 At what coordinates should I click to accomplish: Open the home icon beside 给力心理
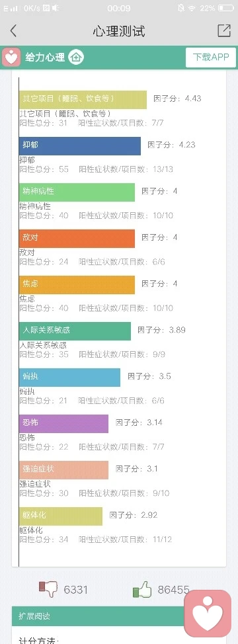point(76,57)
